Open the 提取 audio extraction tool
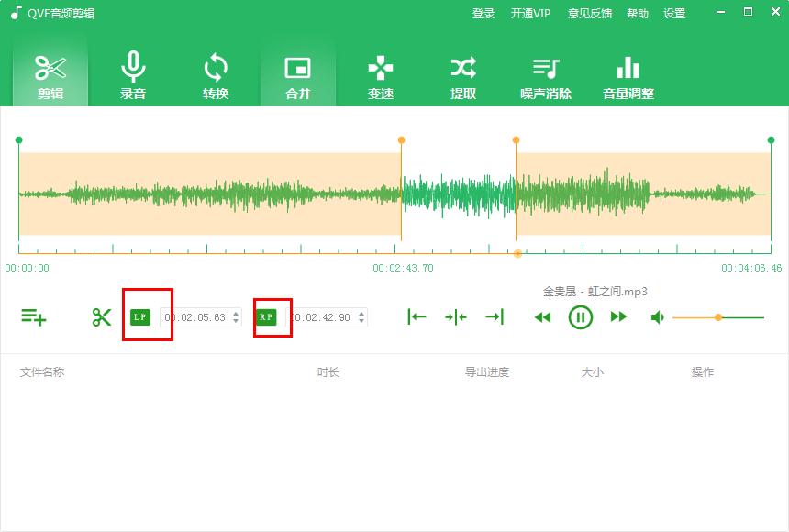789x532 pixels. point(462,73)
